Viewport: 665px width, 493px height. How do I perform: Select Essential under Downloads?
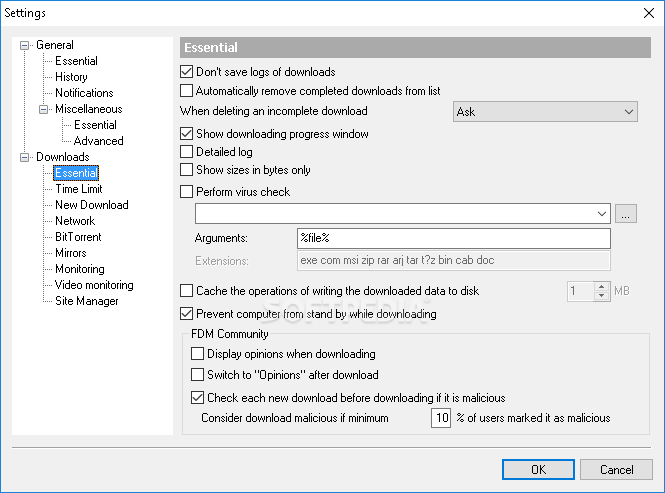[x=76, y=173]
